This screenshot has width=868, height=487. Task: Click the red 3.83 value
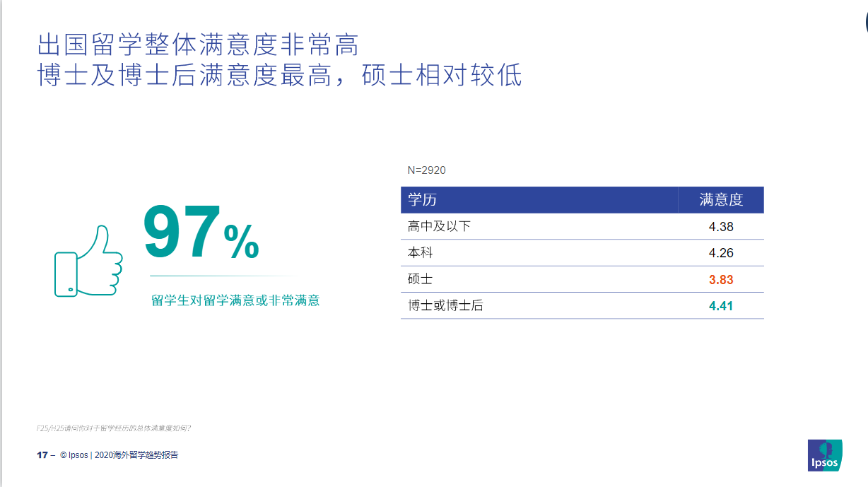pyautogui.click(x=721, y=280)
